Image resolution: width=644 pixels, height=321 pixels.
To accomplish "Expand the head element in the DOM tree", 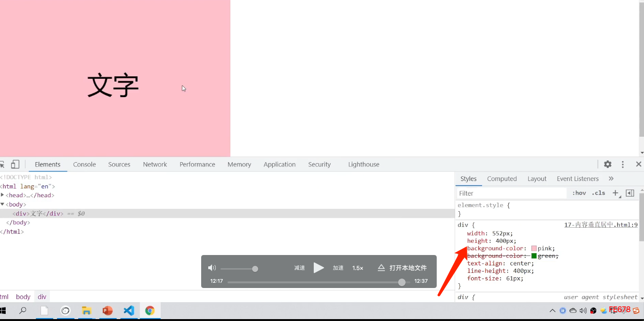I will coord(2,195).
